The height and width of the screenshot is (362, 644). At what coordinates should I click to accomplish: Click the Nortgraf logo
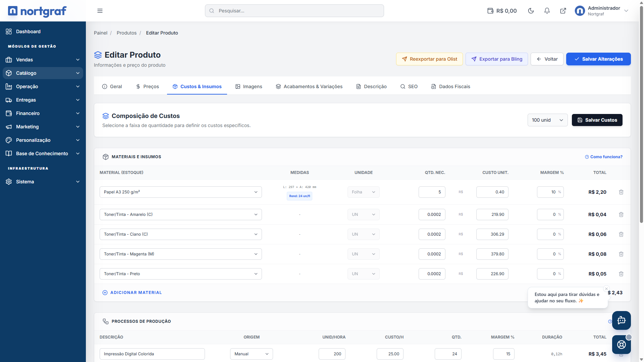(37, 11)
